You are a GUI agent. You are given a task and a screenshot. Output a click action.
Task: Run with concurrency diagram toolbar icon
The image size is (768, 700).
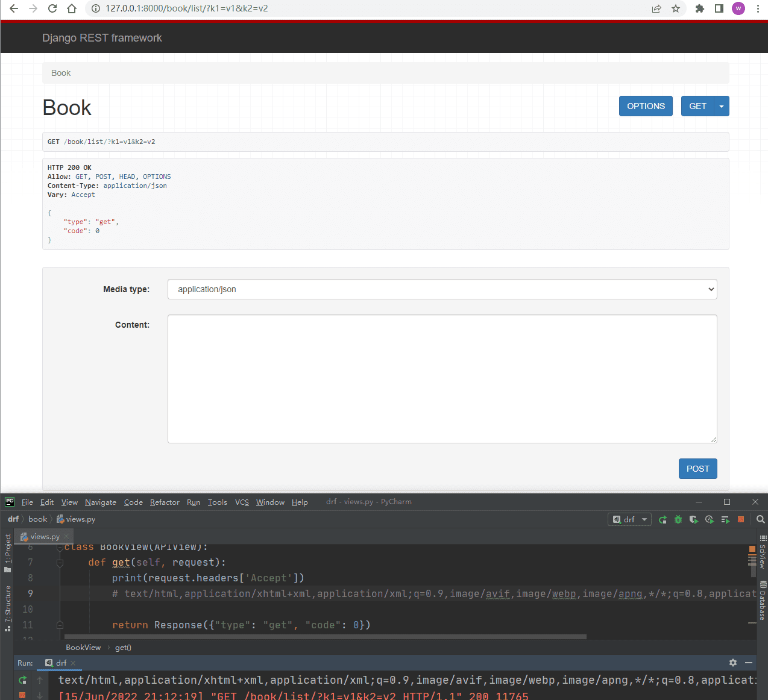pyautogui.click(x=725, y=519)
